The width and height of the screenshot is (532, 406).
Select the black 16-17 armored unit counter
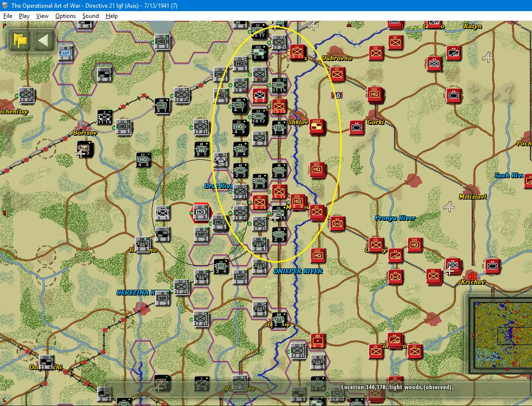coord(259,116)
